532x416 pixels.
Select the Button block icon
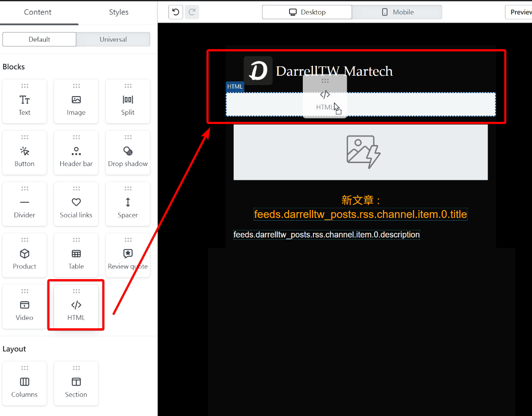[24, 152]
